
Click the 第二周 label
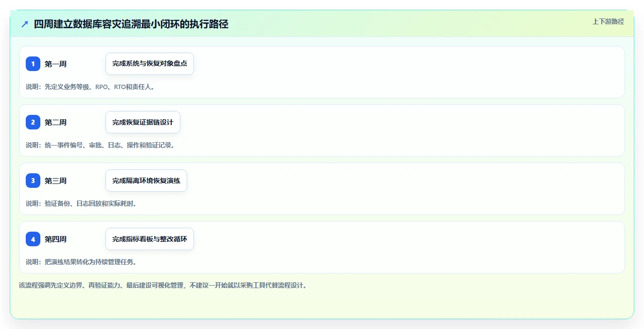pyautogui.click(x=55, y=122)
